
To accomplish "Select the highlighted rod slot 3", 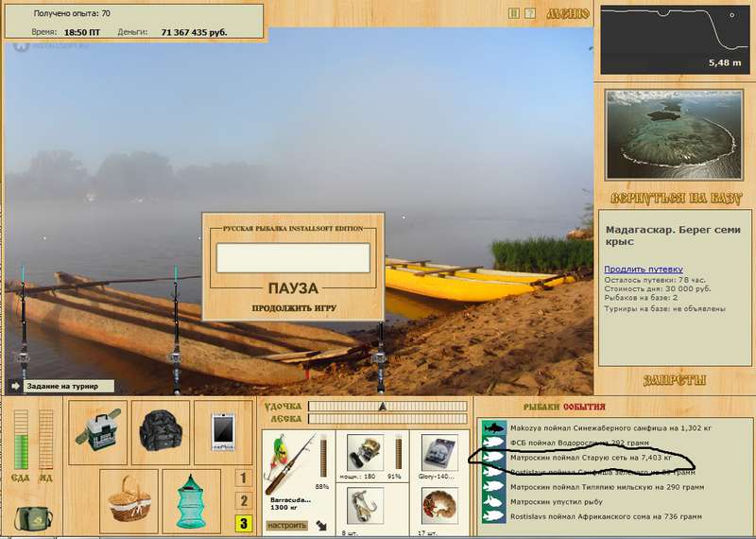I will click(243, 523).
